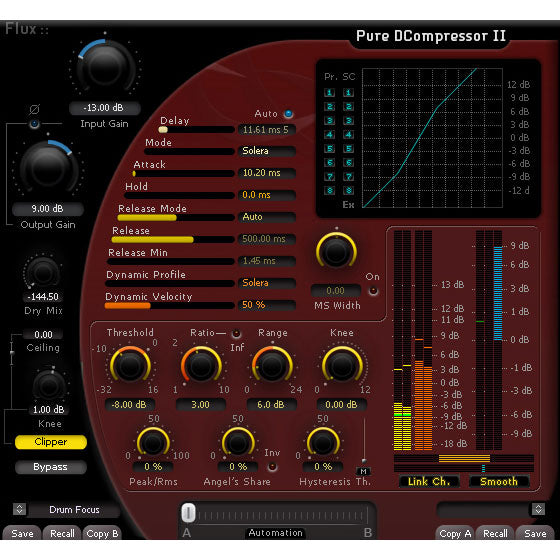Click the Drum Focus preset name
560x560 pixels.
coord(74,510)
